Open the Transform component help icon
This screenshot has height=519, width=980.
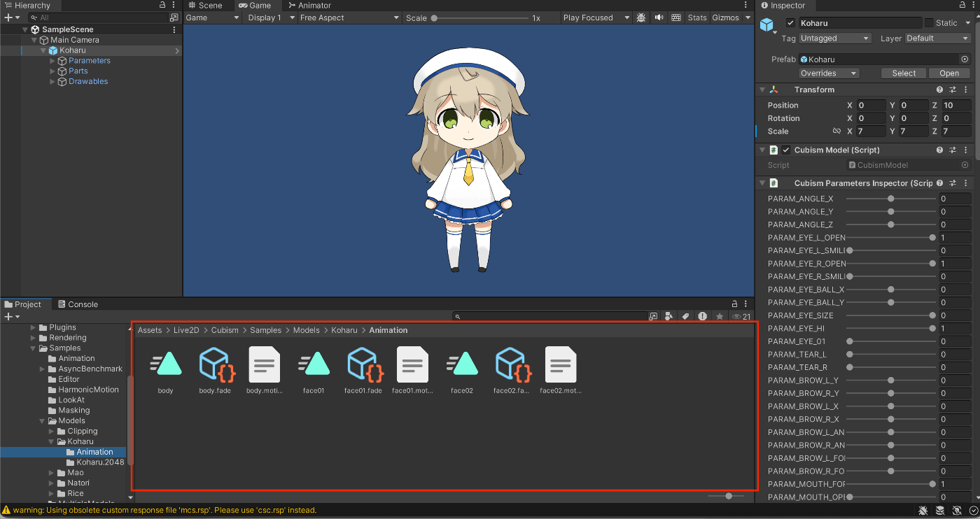[x=940, y=90]
